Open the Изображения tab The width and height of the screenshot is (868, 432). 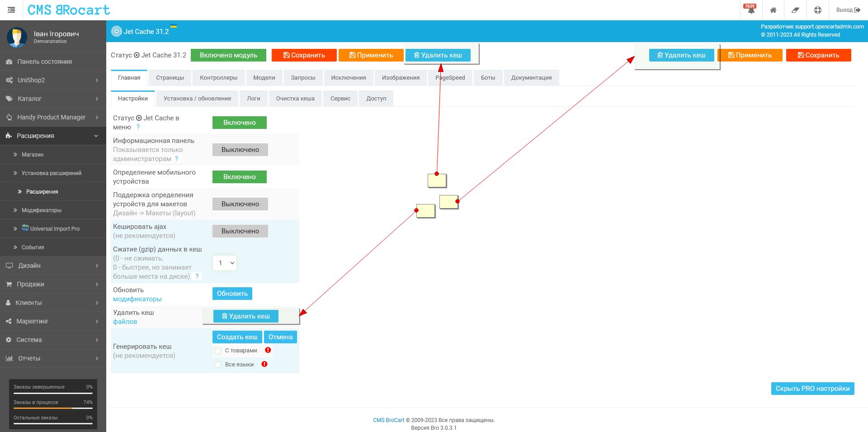pos(401,78)
